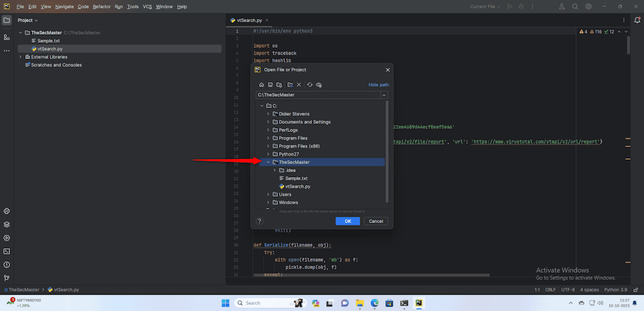Click the C:\TheSecMaster path input field
This screenshot has width=644, height=311.
pos(318,95)
